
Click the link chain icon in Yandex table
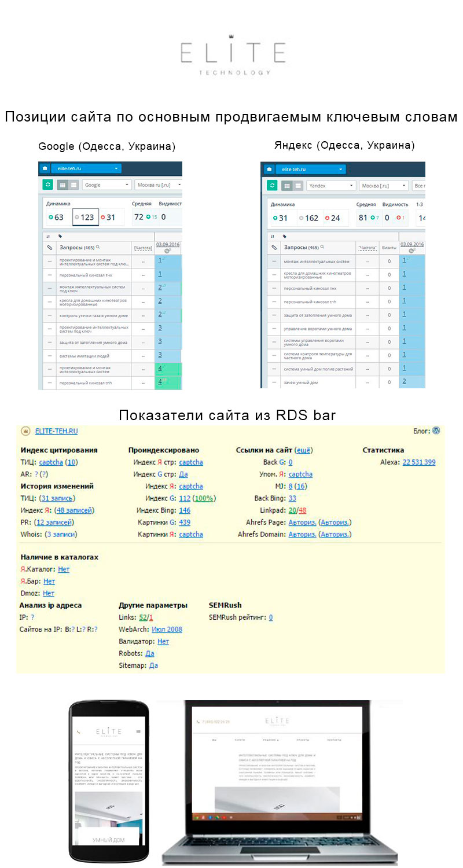pyautogui.click(x=274, y=248)
